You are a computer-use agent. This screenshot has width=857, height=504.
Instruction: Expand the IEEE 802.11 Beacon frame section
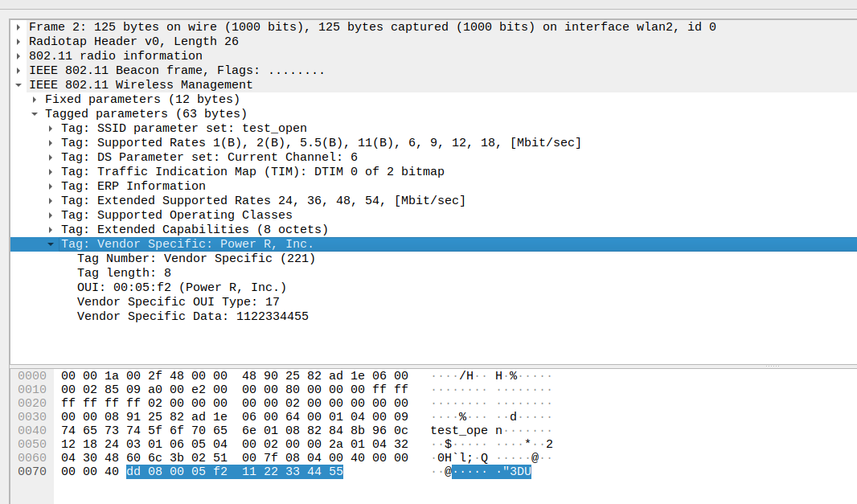pyautogui.click(x=18, y=71)
